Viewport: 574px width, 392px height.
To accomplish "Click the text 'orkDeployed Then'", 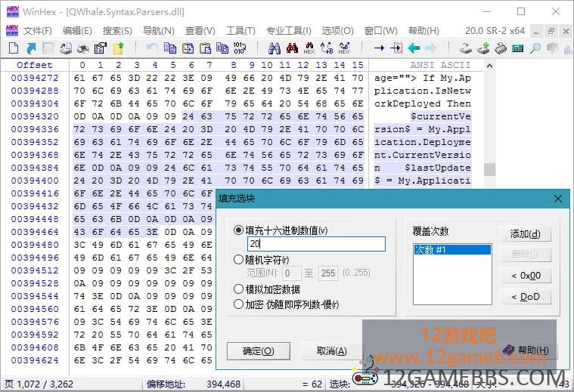I will tap(423, 103).
